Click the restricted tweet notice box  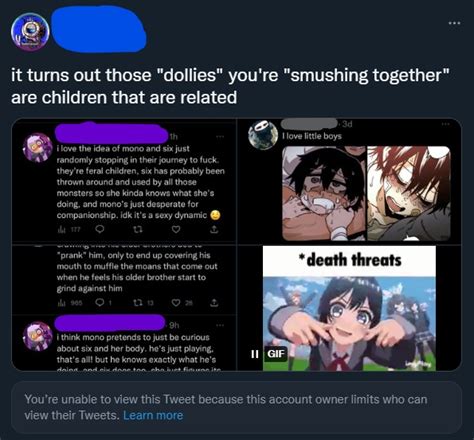237,407
